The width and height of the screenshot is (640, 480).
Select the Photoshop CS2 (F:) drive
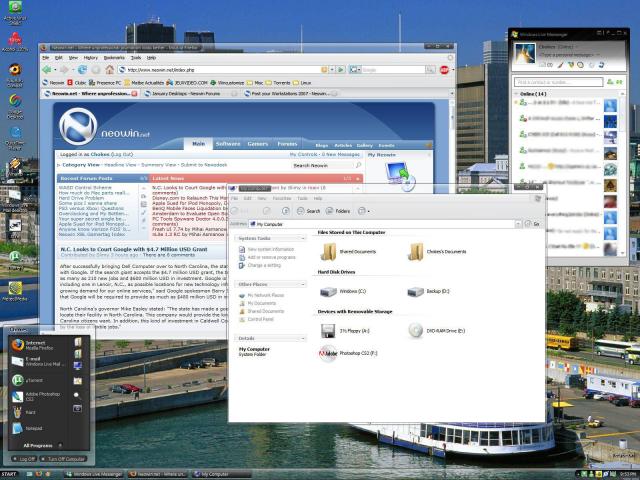[348, 353]
